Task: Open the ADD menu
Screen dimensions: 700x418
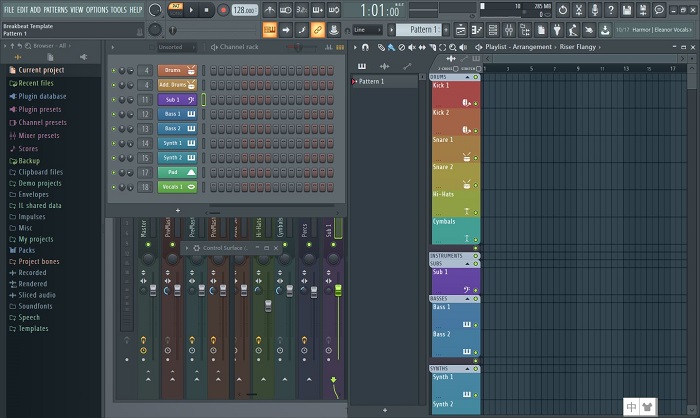Action: [x=35, y=9]
